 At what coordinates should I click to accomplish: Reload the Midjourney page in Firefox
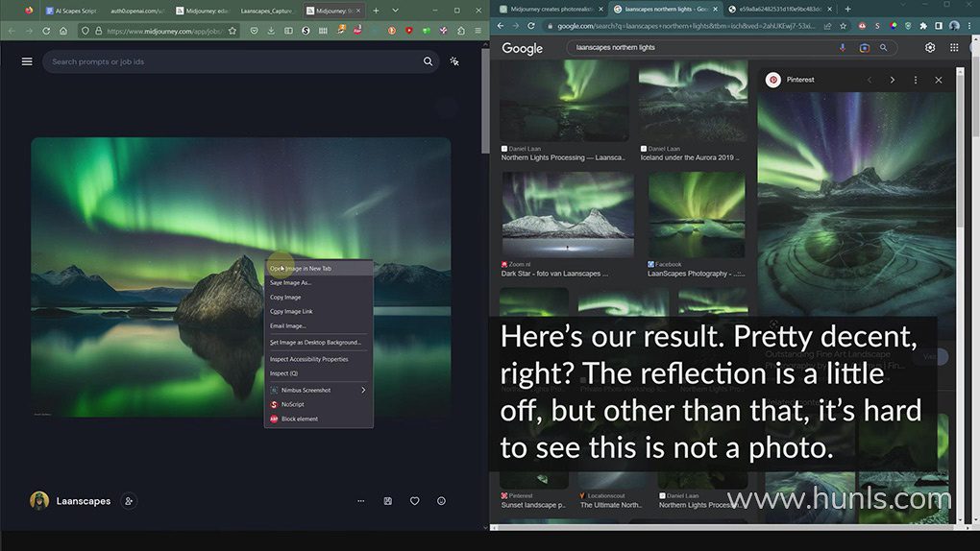click(46, 31)
